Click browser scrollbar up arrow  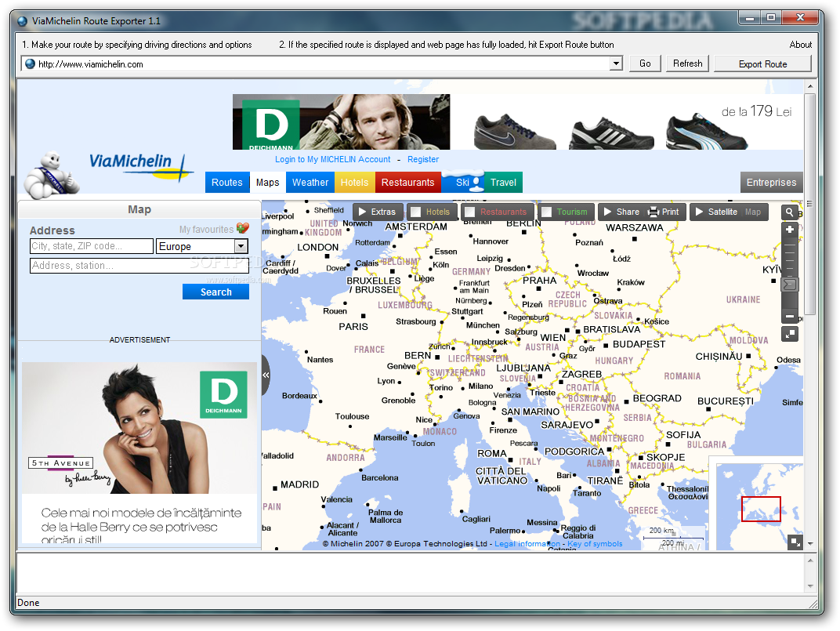click(x=810, y=85)
